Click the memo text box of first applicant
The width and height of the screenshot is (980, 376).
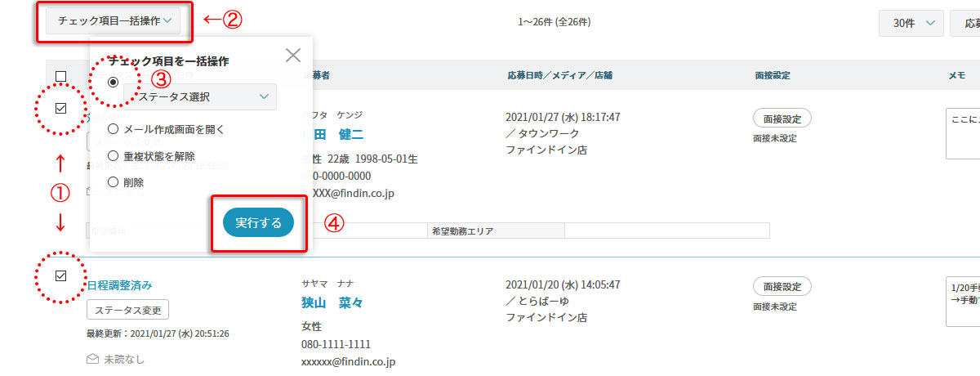[x=963, y=133]
